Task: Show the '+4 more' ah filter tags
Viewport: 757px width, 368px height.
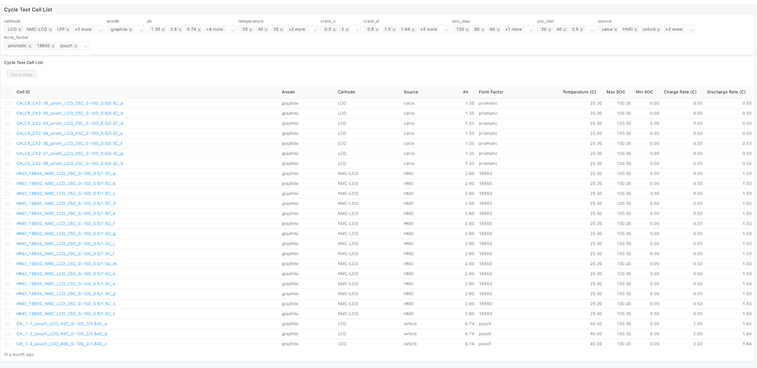Action: [214, 29]
